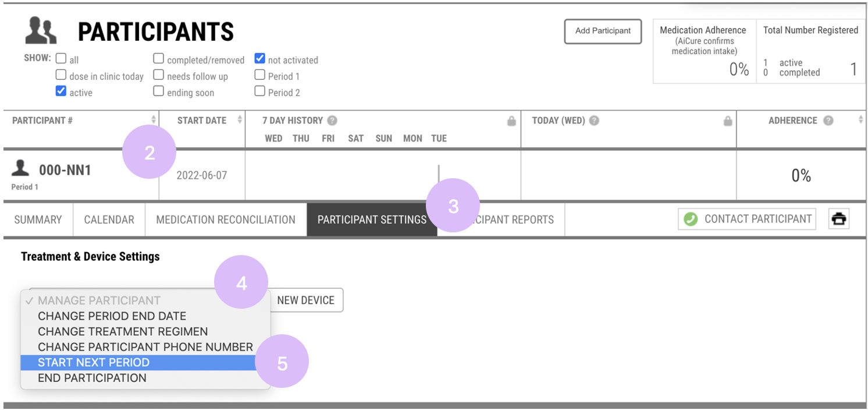868x410 pixels.
Task: Click the Add Participant button
Action: pyautogui.click(x=603, y=31)
